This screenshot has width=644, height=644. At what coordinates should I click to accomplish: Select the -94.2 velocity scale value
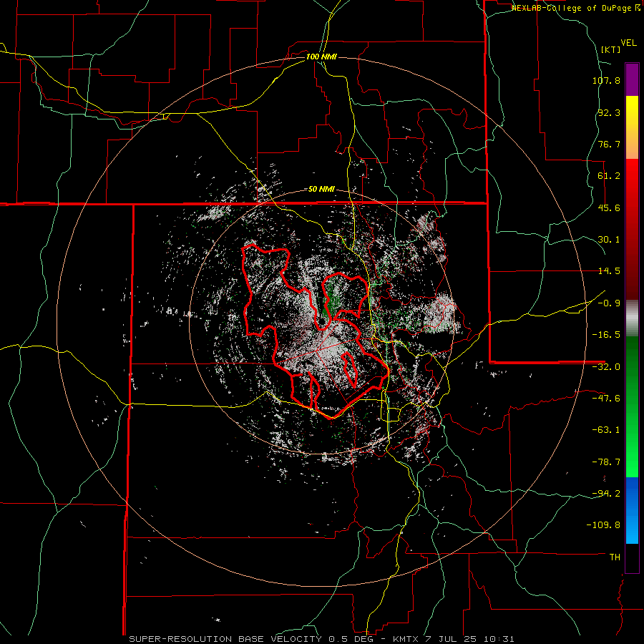click(x=606, y=494)
